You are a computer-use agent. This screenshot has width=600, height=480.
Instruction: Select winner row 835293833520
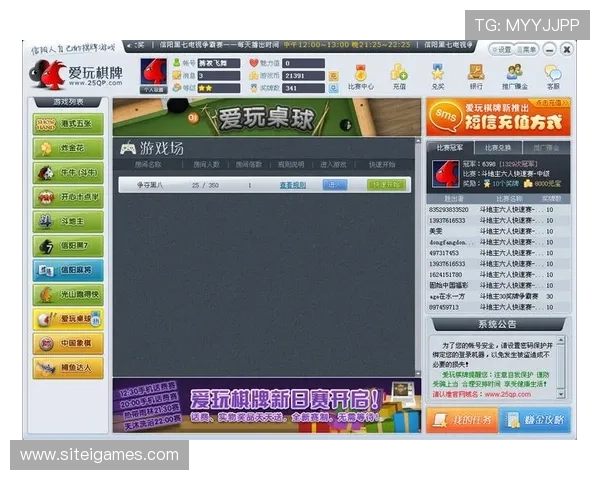pos(498,210)
